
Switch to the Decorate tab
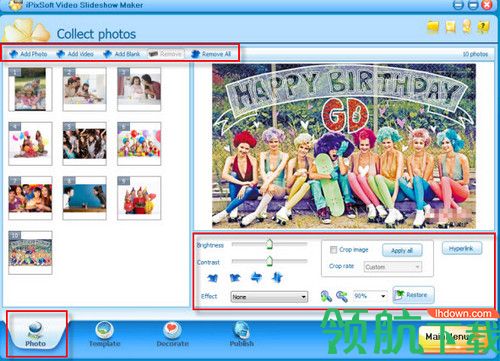pyautogui.click(x=173, y=334)
